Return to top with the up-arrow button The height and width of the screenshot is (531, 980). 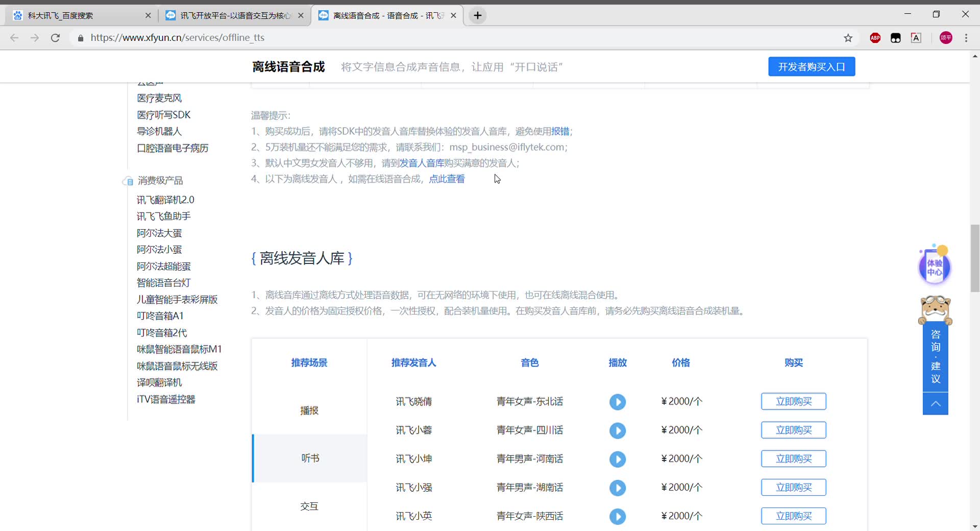pos(935,404)
